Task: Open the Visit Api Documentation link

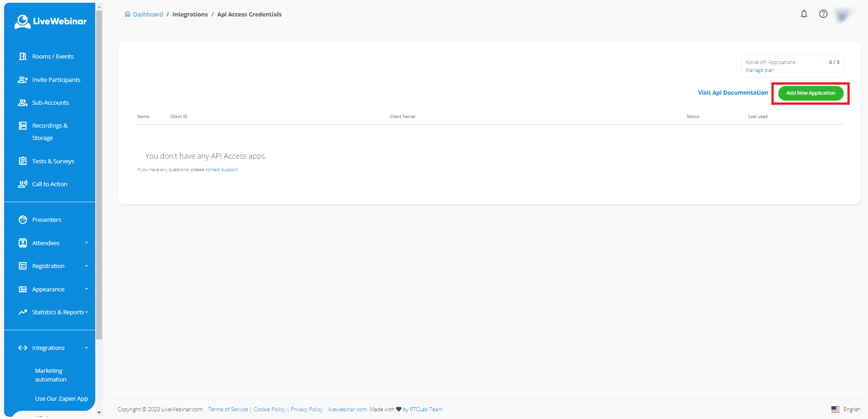Action: pyautogui.click(x=732, y=92)
